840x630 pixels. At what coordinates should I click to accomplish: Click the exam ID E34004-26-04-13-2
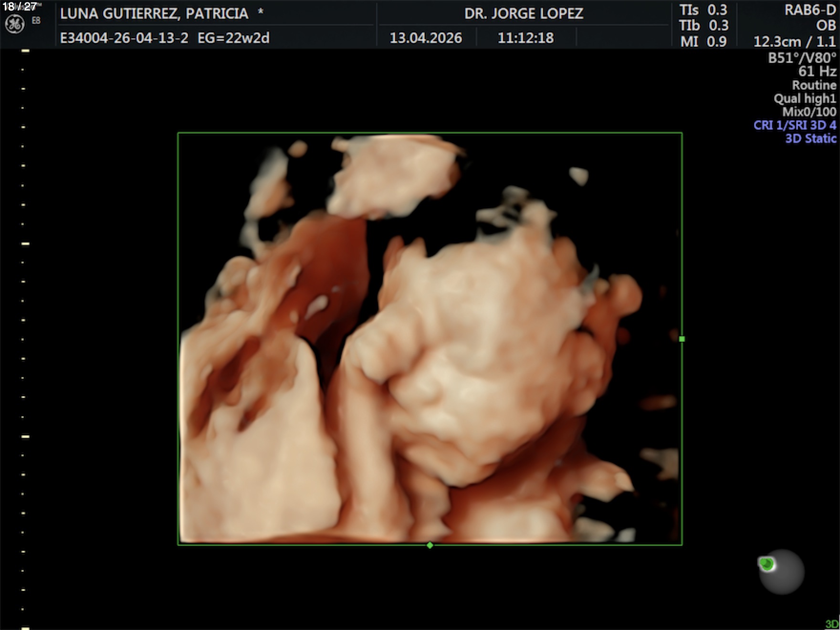point(124,38)
